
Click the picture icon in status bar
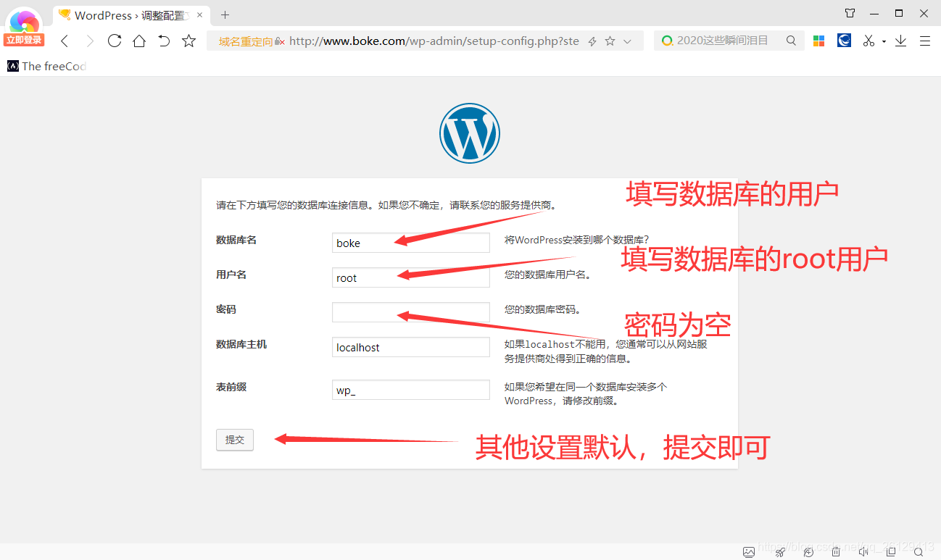[x=749, y=552]
